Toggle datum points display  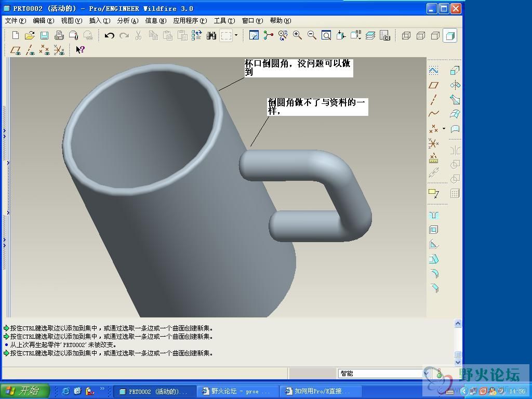tap(45, 50)
